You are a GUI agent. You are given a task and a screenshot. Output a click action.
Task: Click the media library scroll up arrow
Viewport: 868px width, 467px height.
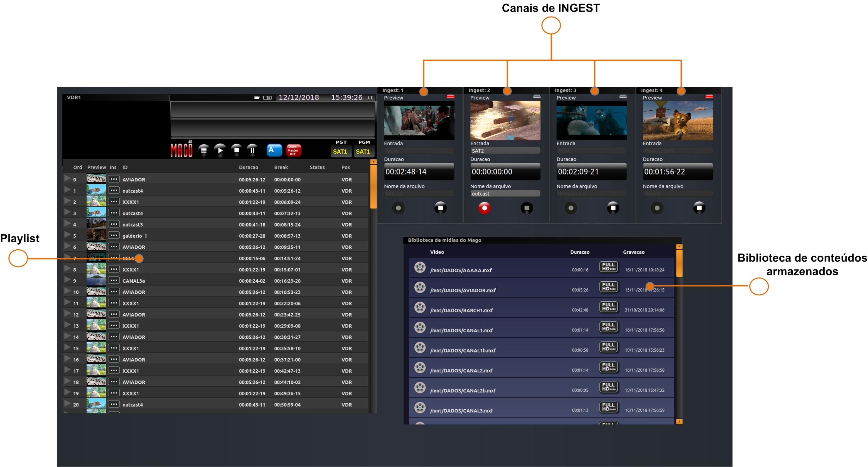coord(679,247)
